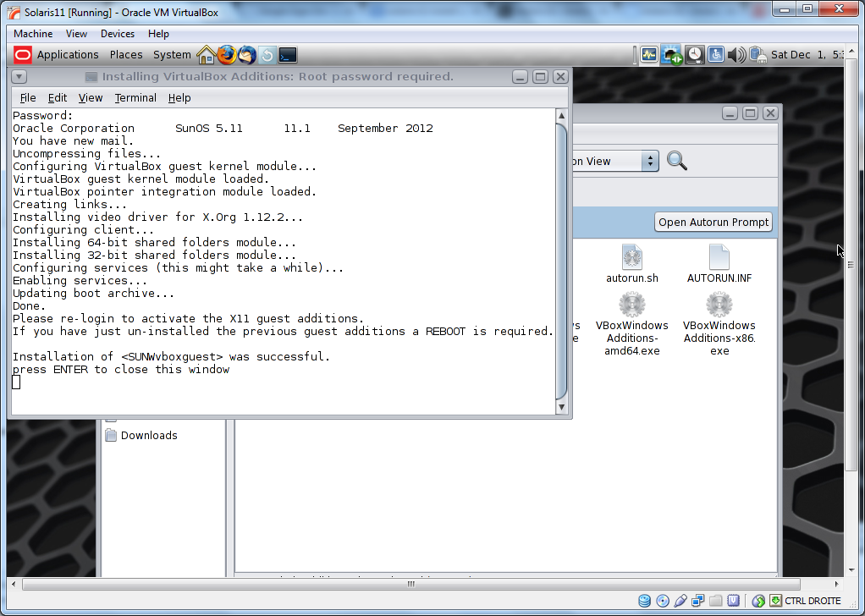This screenshot has width=865, height=616.
Task: Select the Downloads folder in sidebar
Action: pos(148,436)
